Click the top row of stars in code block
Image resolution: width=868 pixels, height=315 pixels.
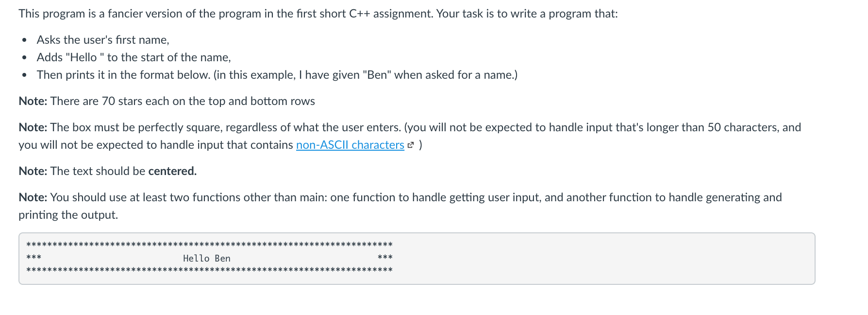coord(209,244)
